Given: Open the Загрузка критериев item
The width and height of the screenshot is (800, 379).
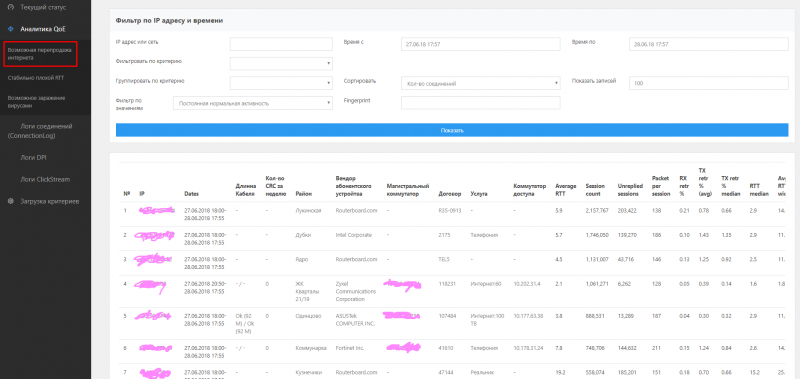Looking at the screenshot, I should (x=50, y=201).
